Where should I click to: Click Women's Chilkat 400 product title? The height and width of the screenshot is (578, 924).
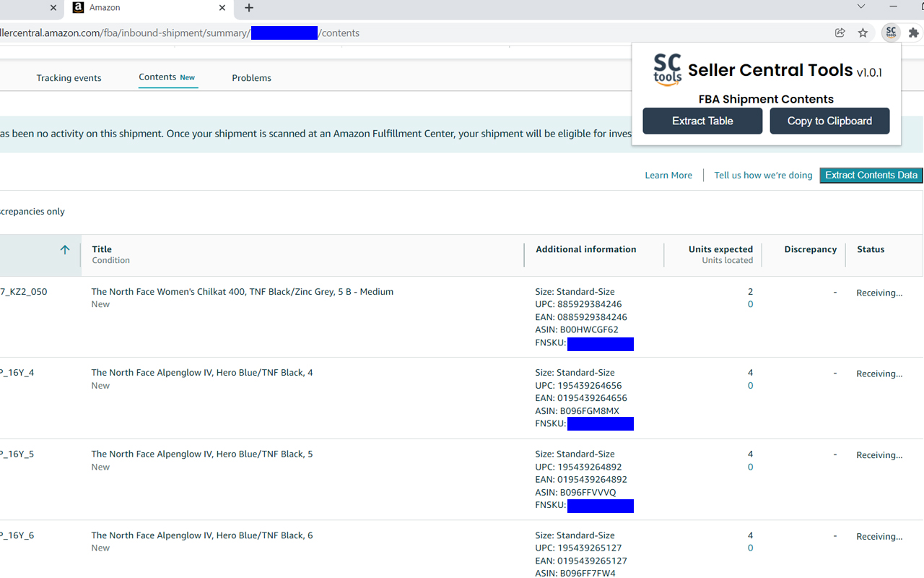tap(242, 292)
